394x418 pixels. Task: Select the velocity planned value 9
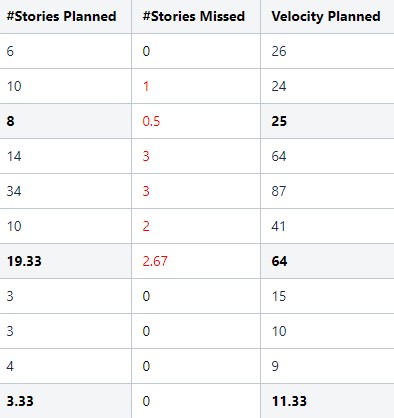275,366
